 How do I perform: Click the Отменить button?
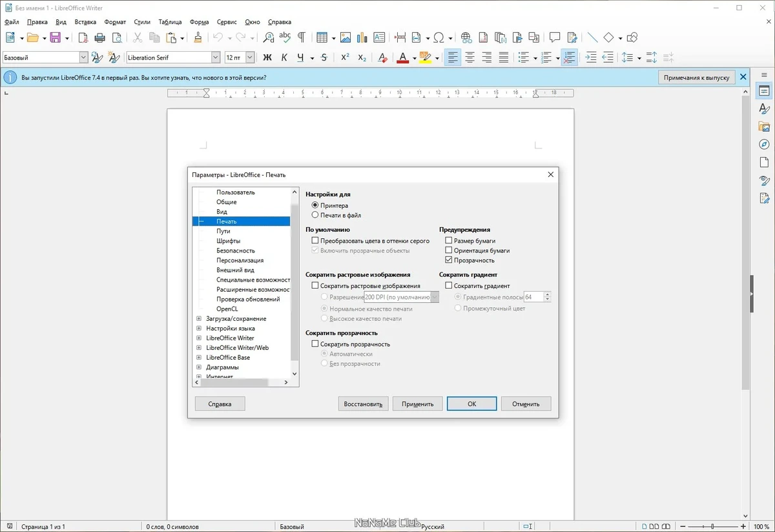tap(526, 404)
